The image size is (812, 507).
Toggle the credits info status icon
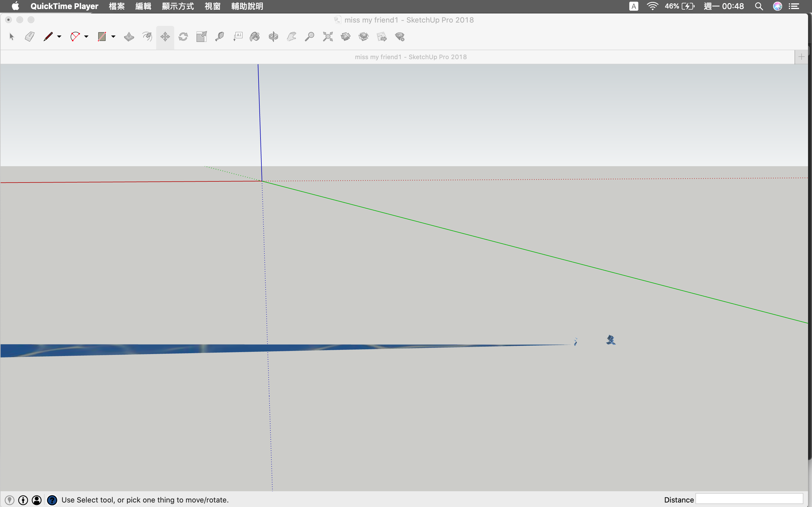point(23,500)
